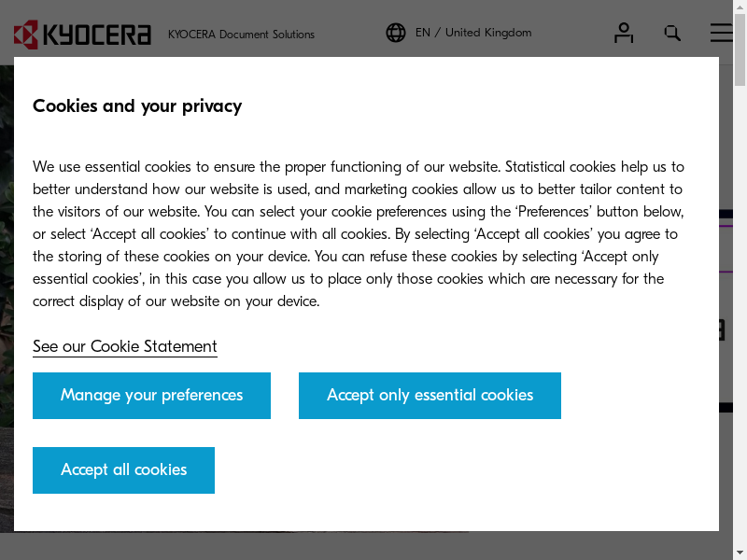Click blank dialog space right of Accept all cookies

pos(467,470)
